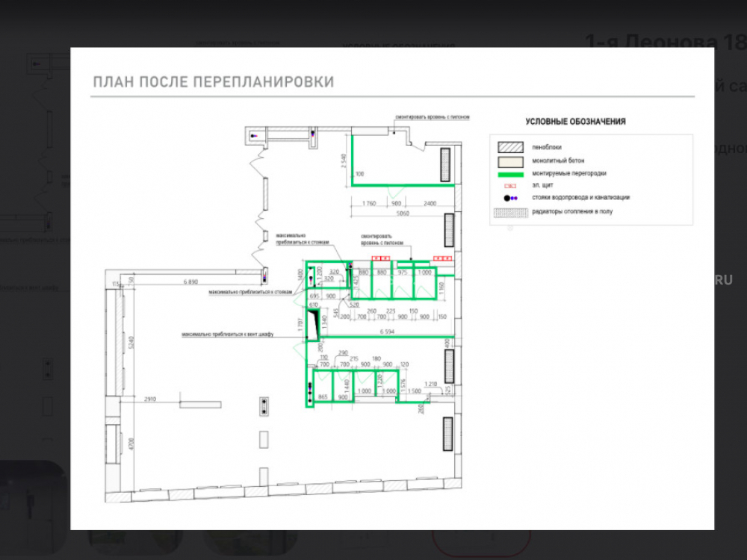Viewport: 747px width, 560px height.
Task: Click the dimmed 1-я Леонова 18 title
Action: pyautogui.click(x=665, y=41)
